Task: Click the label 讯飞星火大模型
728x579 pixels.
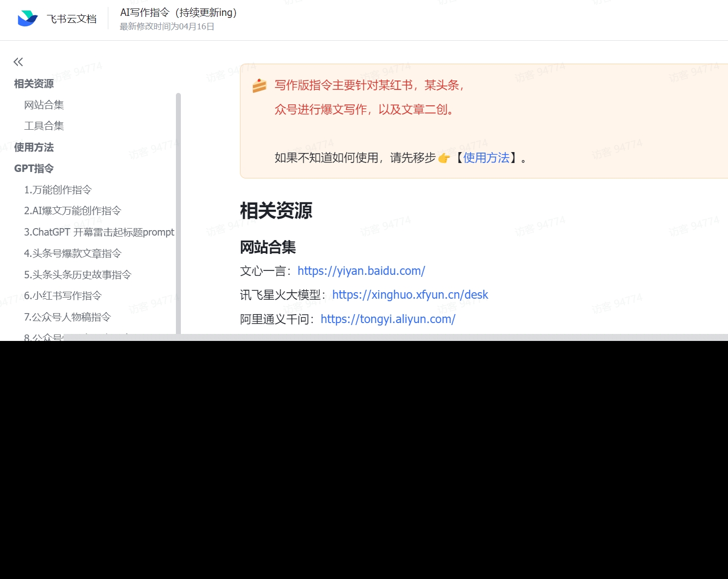Action: tap(280, 295)
